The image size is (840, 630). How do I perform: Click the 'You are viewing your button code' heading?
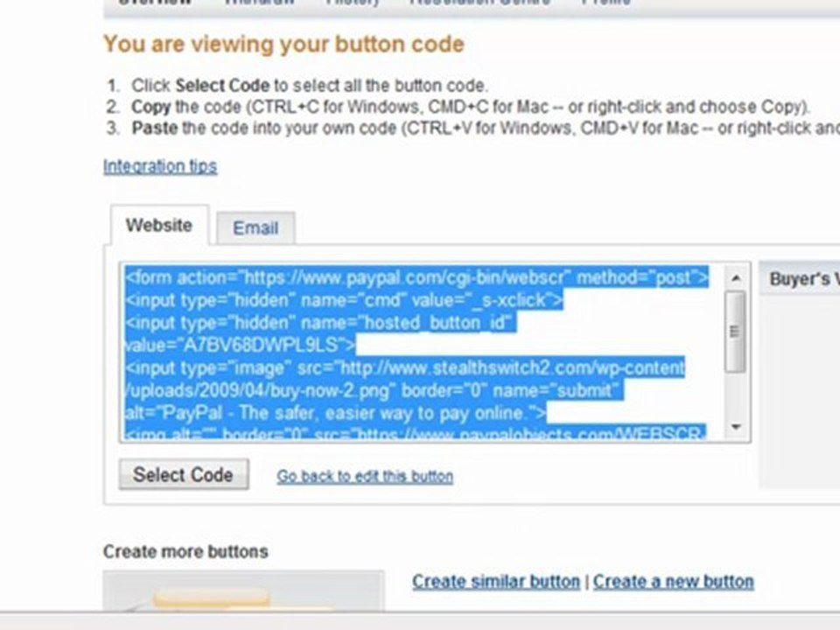coord(283,44)
